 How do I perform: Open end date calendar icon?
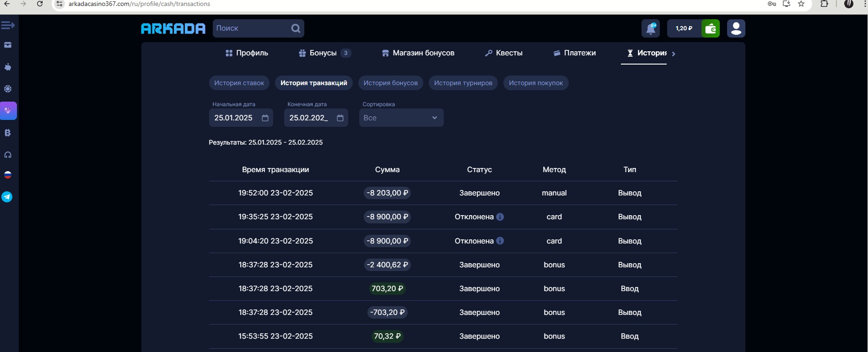(x=340, y=118)
